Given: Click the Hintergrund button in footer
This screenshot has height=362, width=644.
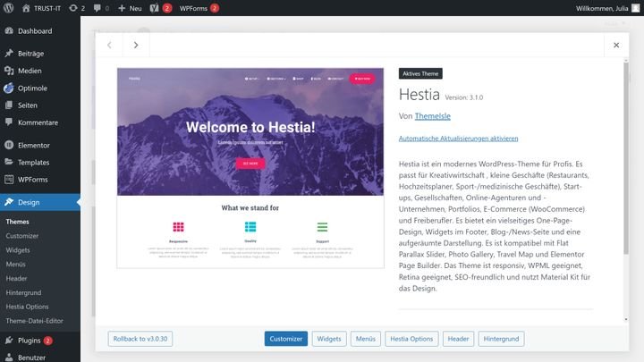Looking at the screenshot, I should [501, 339].
